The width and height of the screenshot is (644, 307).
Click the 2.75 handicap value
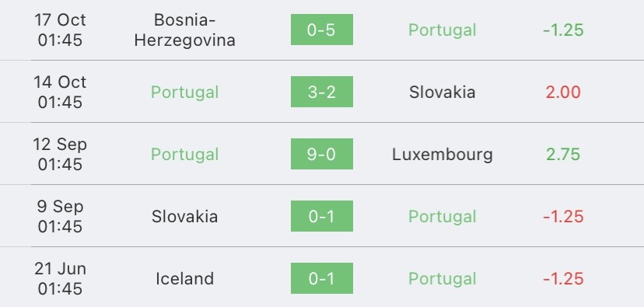[x=563, y=155]
